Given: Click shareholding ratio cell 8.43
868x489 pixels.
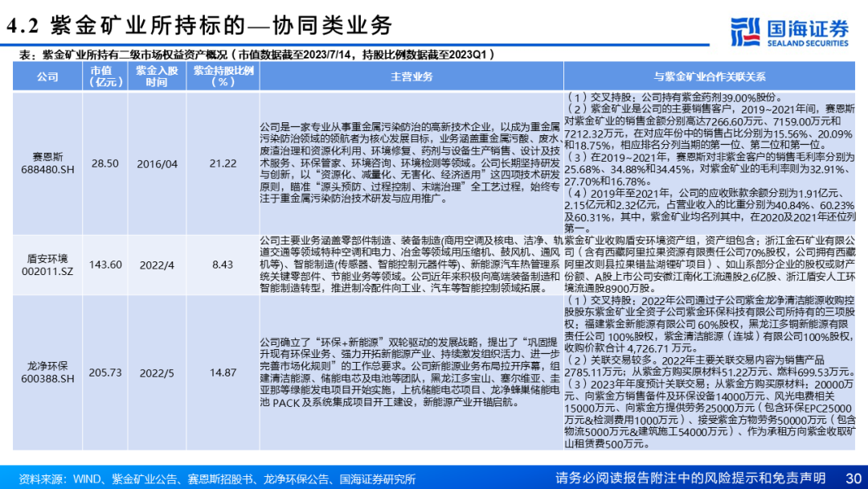Looking at the screenshot, I should 223,265.
